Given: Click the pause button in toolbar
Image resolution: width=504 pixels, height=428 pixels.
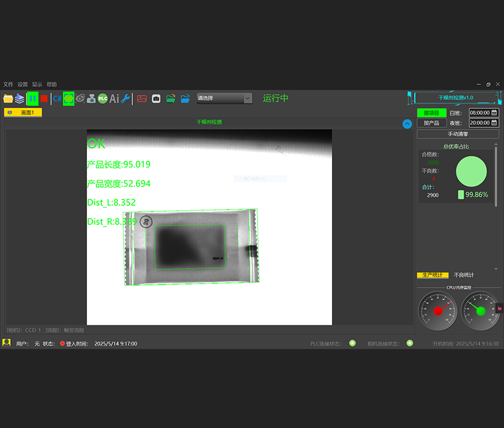Looking at the screenshot, I should pos(32,98).
